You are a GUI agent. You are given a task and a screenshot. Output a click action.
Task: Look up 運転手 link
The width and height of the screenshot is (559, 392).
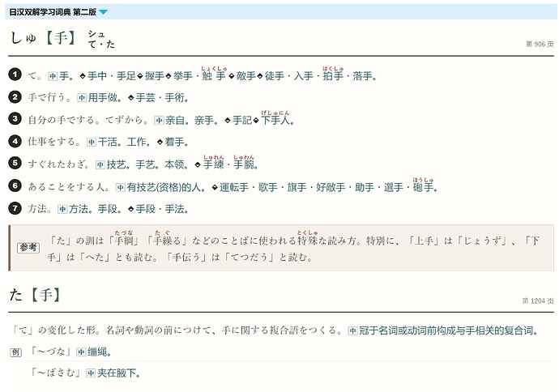point(234,187)
